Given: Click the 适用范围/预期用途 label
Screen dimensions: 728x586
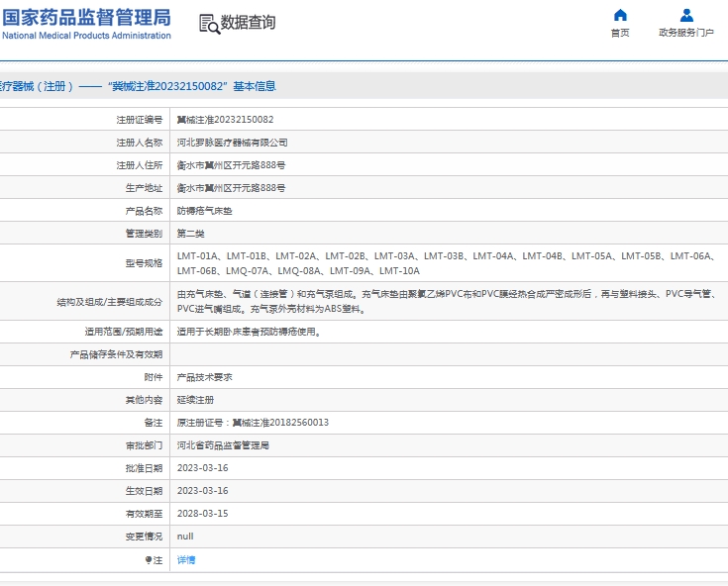Looking at the screenshot, I should (124, 332).
